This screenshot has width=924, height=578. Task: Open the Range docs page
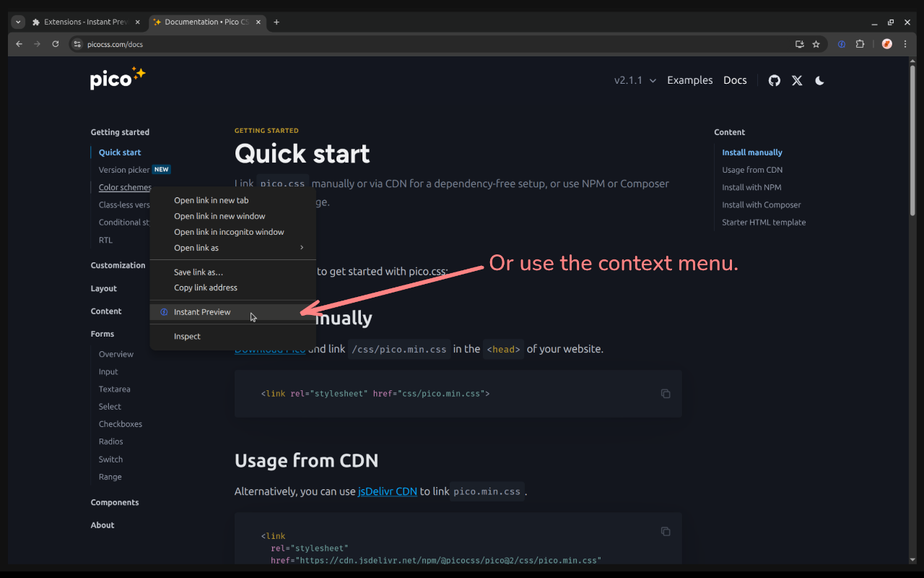(110, 477)
